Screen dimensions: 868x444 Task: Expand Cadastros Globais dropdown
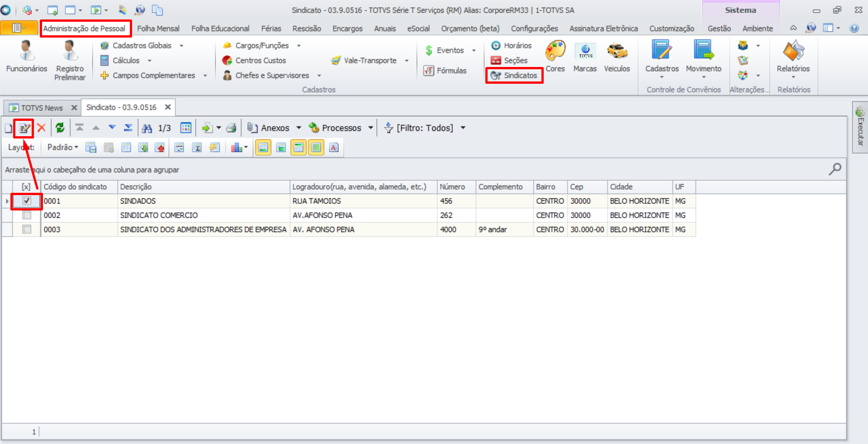coord(181,46)
